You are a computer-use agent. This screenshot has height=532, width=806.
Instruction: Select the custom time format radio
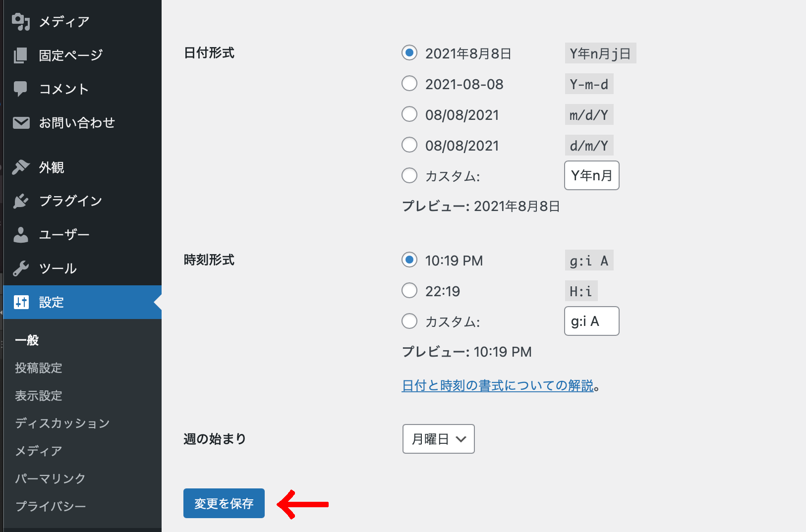[409, 321]
